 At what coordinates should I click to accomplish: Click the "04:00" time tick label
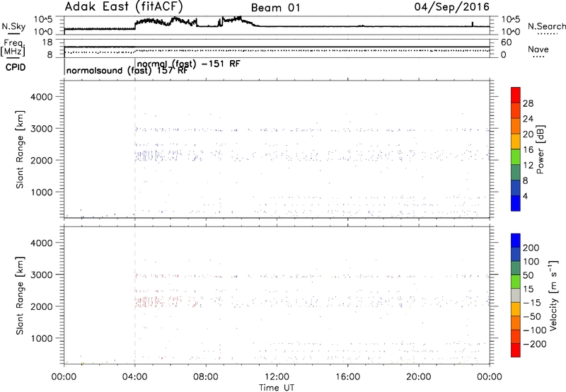click(134, 377)
